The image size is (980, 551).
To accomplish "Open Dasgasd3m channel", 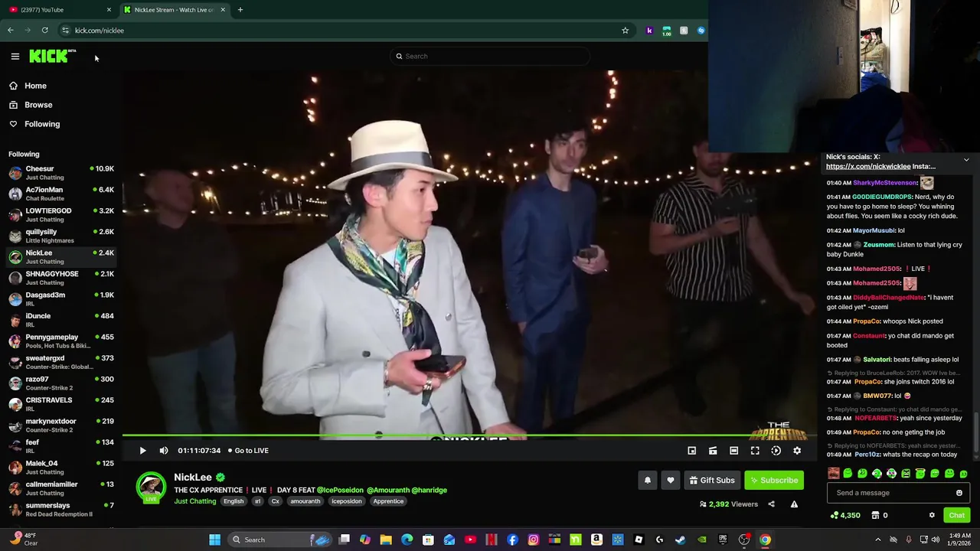I will click(x=60, y=298).
